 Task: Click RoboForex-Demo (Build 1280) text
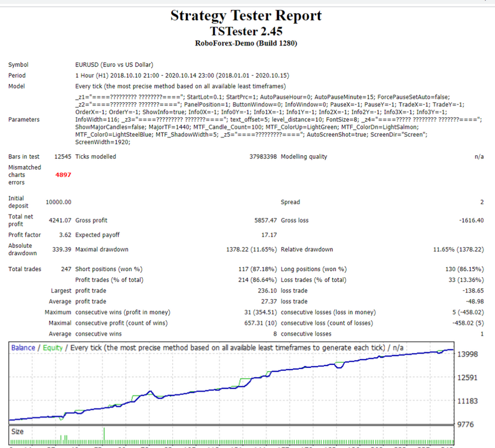[x=246, y=43]
